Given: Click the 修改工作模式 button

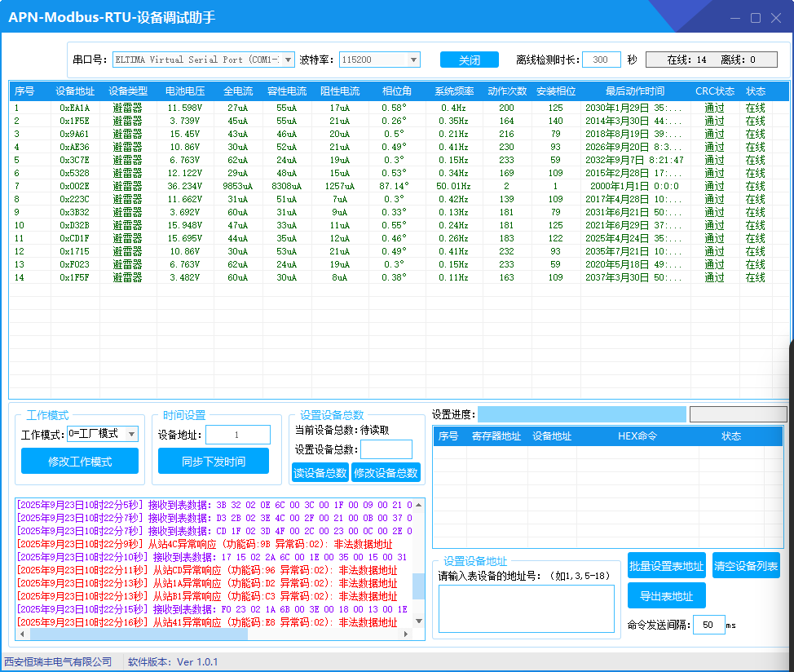Looking at the screenshot, I should (x=80, y=461).
